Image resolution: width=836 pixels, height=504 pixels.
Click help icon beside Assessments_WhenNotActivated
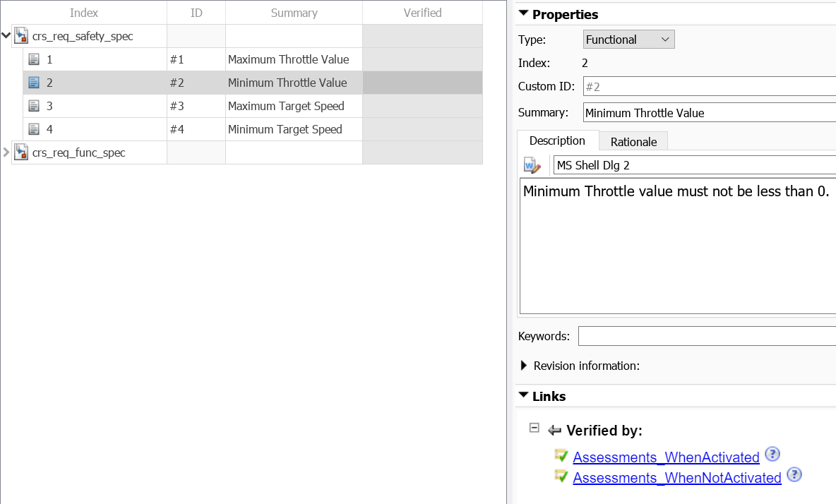794,475
